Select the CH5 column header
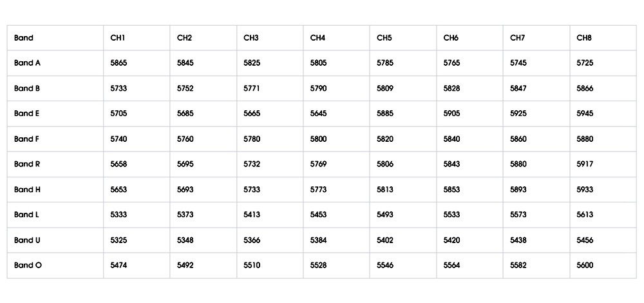The width and height of the screenshot is (644, 303). pyautogui.click(x=384, y=38)
